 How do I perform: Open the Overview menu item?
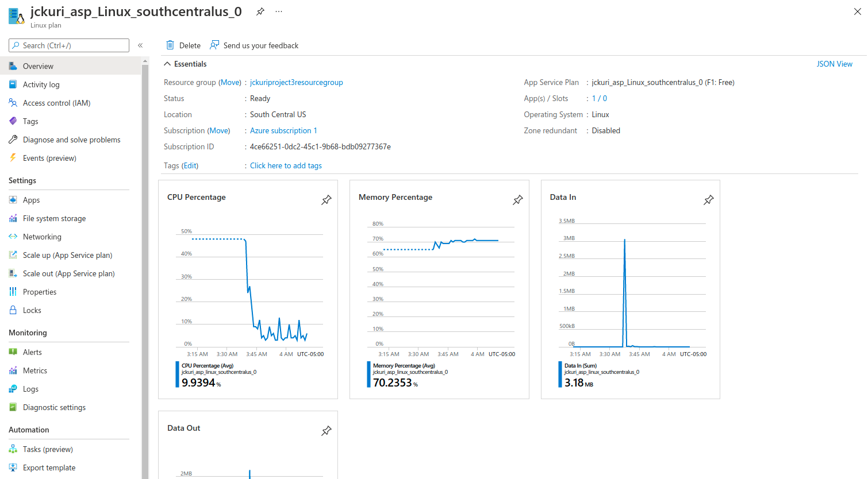pyautogui.click(x=70, y=66)
